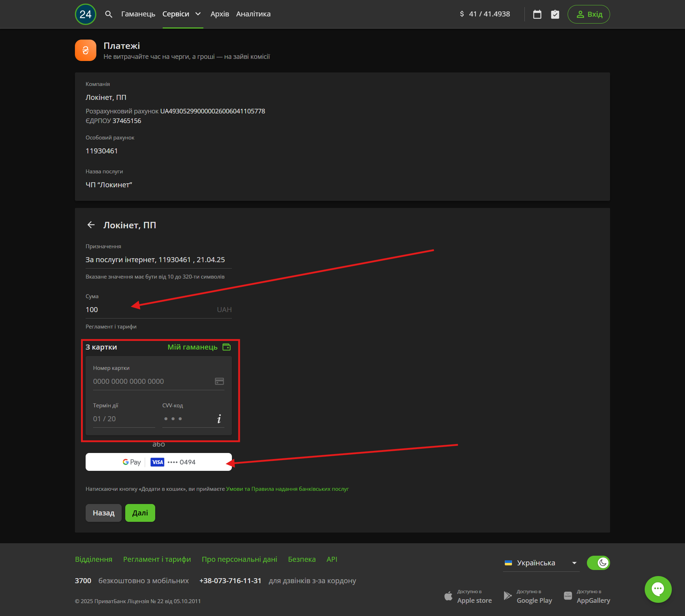Open the search magnifier icon
Viewport: 685px width, 616px height.
109,14
